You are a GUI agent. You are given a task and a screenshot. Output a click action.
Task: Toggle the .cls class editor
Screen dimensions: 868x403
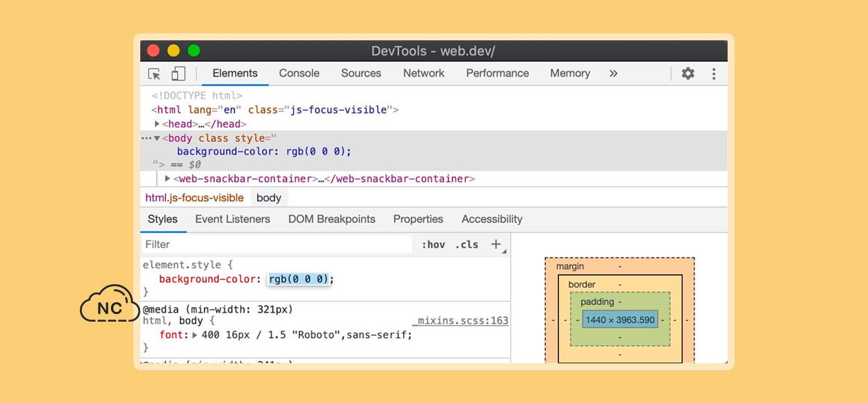(467, 245)
